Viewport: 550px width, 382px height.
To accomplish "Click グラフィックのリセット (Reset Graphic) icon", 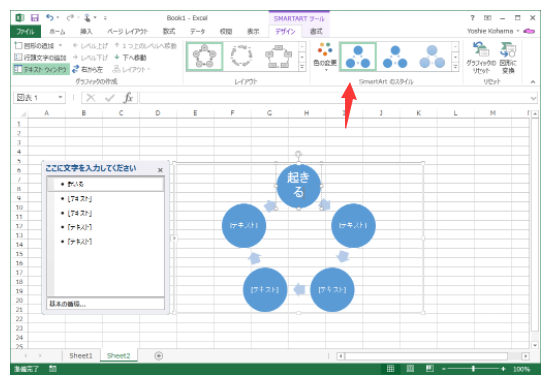I will point(481,57).
